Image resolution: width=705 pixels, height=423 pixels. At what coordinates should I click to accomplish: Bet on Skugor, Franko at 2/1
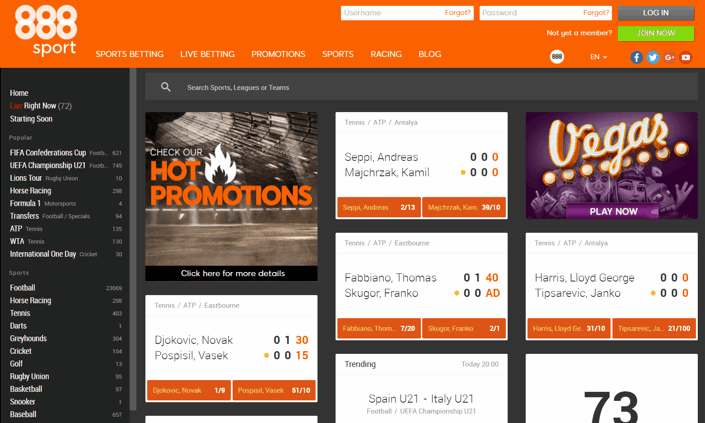pos(464,329)
